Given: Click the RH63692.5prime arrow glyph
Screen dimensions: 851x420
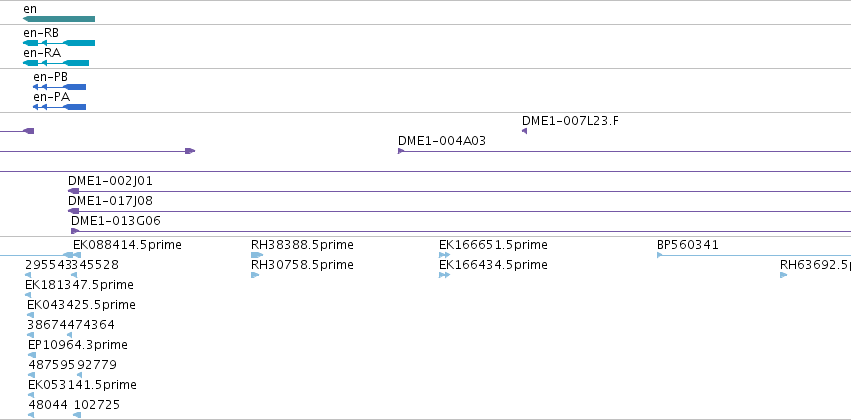Looking at the screenshot, I should (784, 275).
